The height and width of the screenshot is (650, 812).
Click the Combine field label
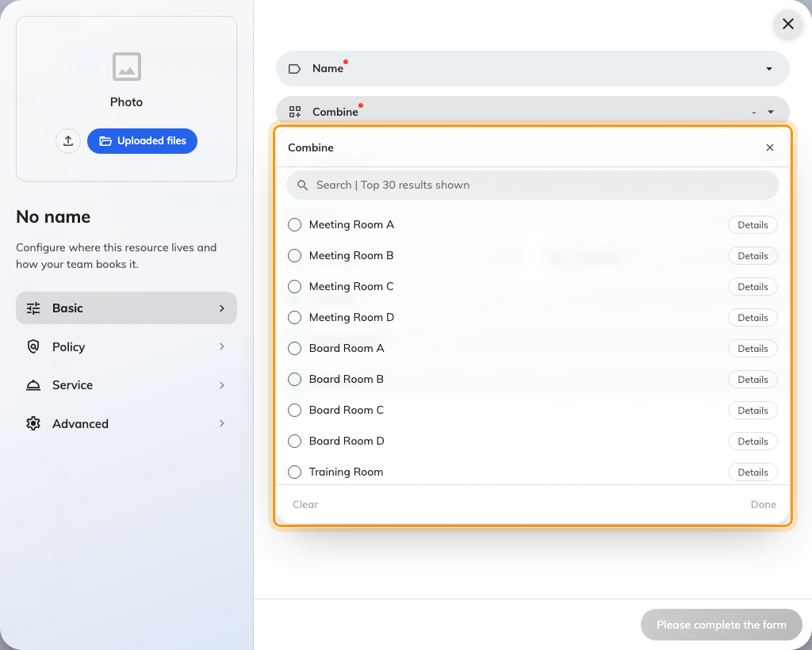(x=335, y=112)
